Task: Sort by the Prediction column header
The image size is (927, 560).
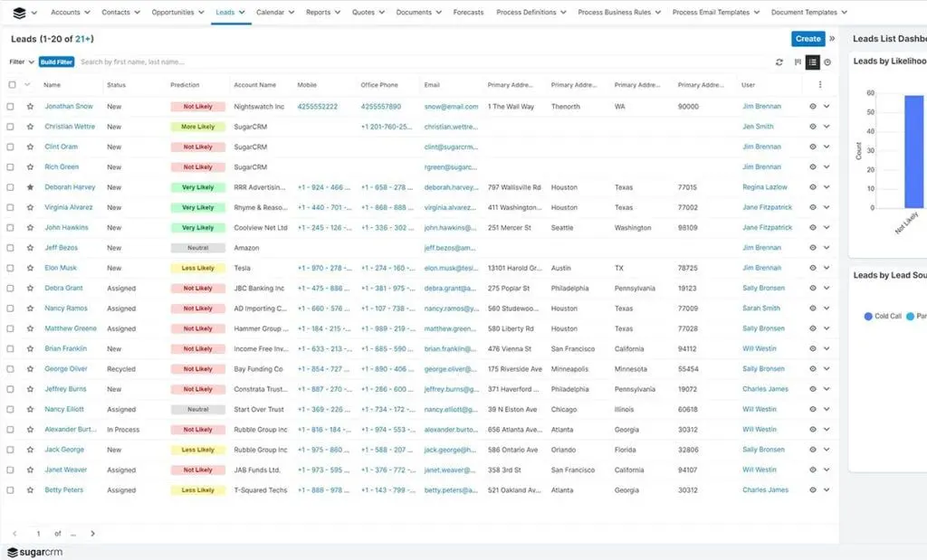Action: (185, 85)
